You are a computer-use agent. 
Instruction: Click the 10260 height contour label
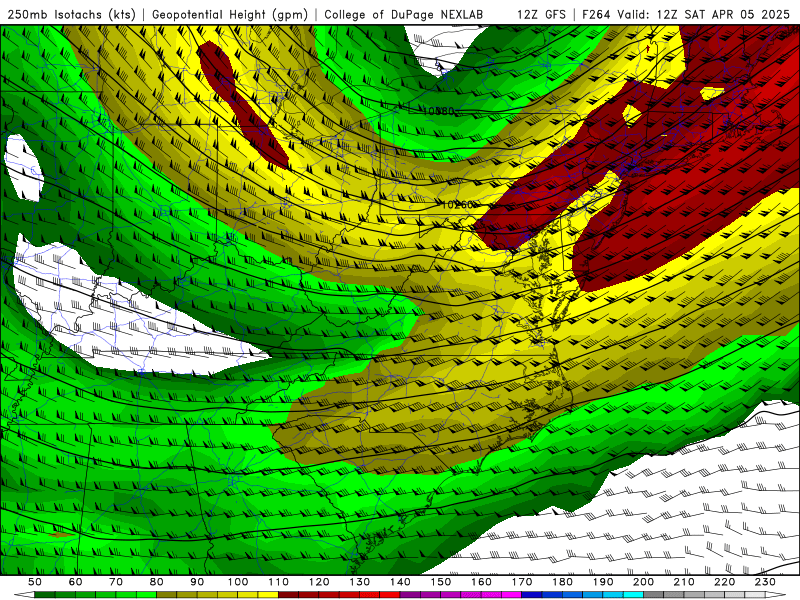click(x=458, y=205)
